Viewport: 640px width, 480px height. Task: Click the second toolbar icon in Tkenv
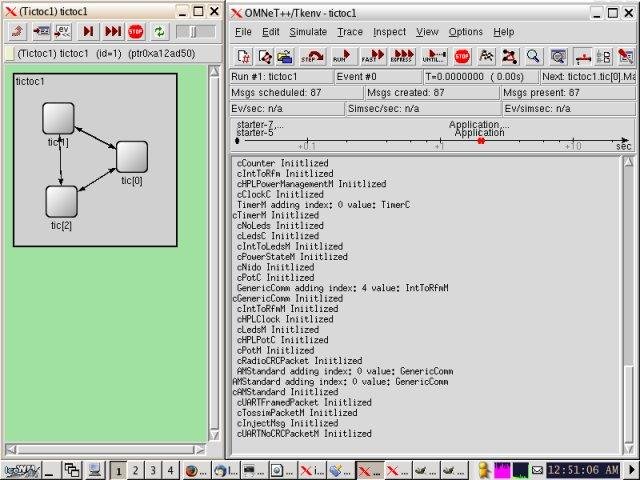coord(264,56)
